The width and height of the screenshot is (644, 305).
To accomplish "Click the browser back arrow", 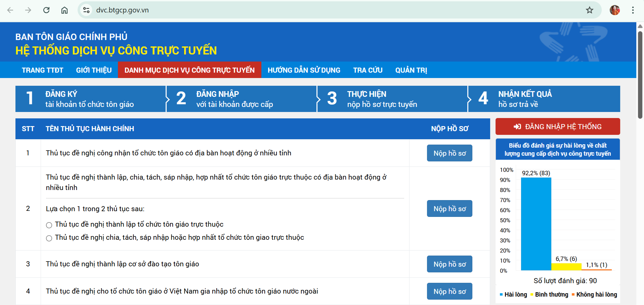I will [10, 10].
